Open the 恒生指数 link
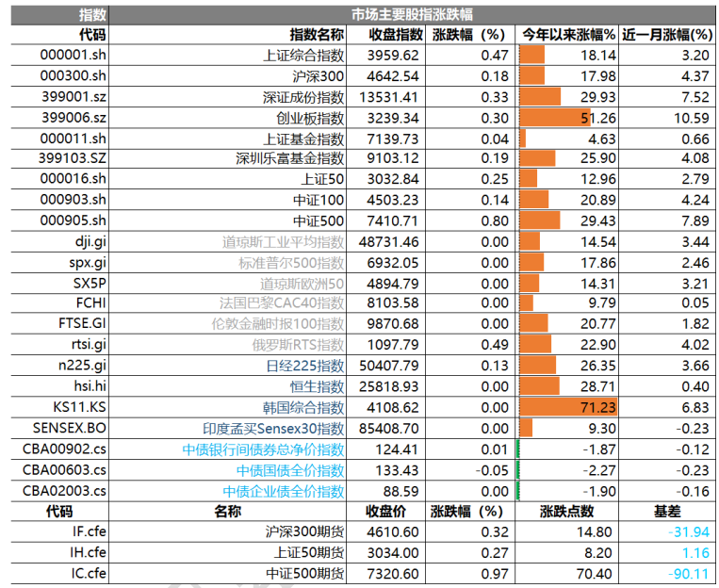The width and height of the screenshot is (719, 588). click(318, 386)
